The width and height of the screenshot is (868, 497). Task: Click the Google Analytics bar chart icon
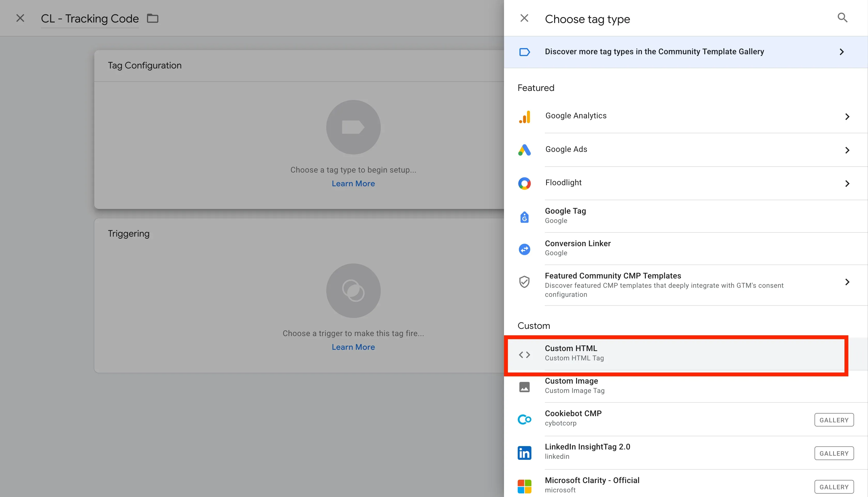click(524, 117)
